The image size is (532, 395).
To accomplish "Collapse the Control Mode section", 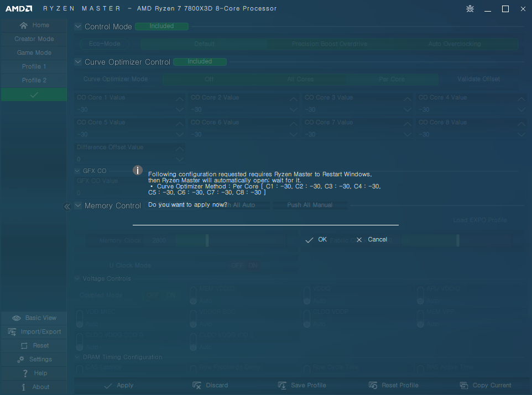I will pyautogui.click(x=78, y=26).
